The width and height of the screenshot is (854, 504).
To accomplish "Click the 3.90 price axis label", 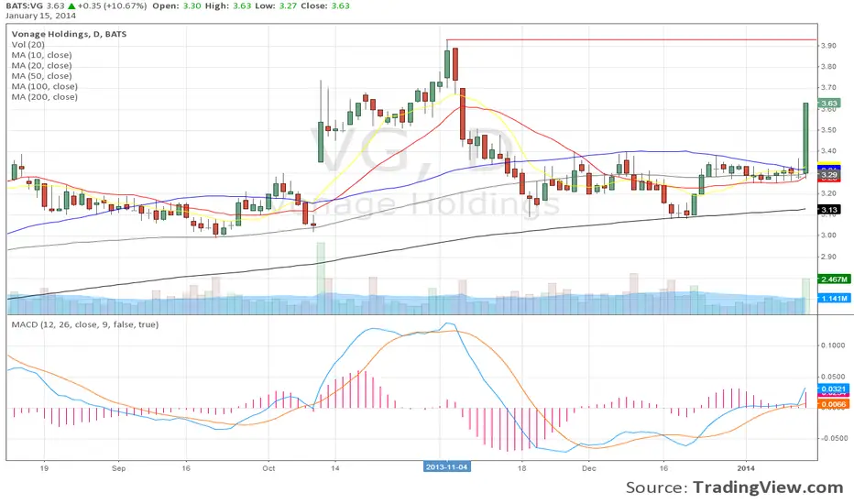I will click(x=828, y=46).
